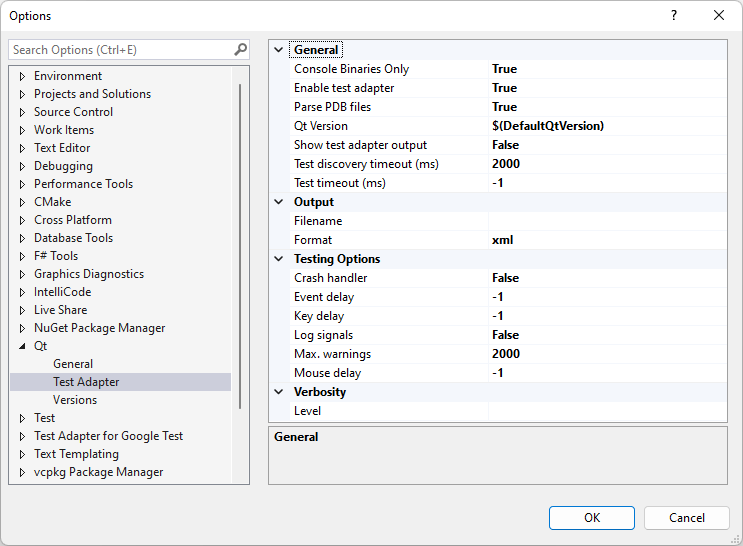Click the Verbosity Level value field
The image size is (743, 546).
pyautogui.click(x=607, y=411)
